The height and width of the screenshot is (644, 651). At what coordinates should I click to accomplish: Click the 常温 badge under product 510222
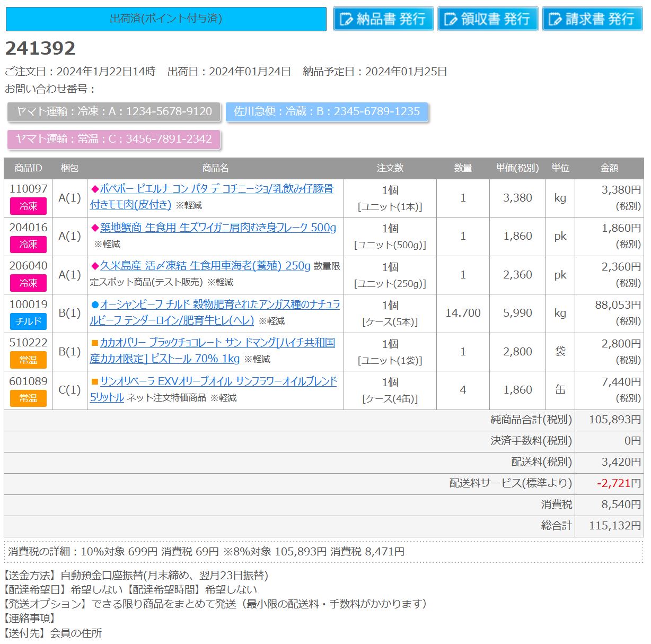pyautogui.click(x=28, y=360)
